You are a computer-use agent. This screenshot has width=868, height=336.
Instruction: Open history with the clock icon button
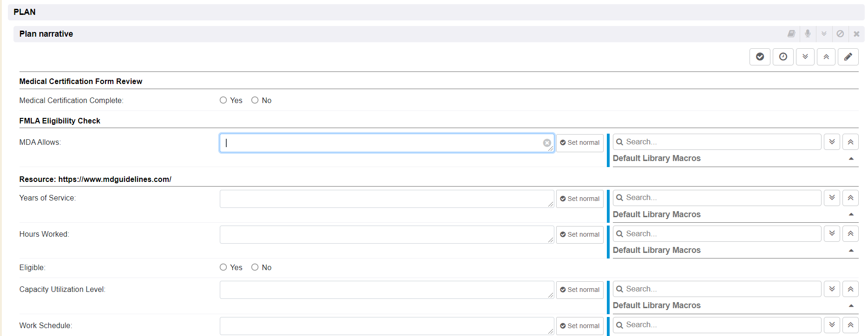[783, 57]
